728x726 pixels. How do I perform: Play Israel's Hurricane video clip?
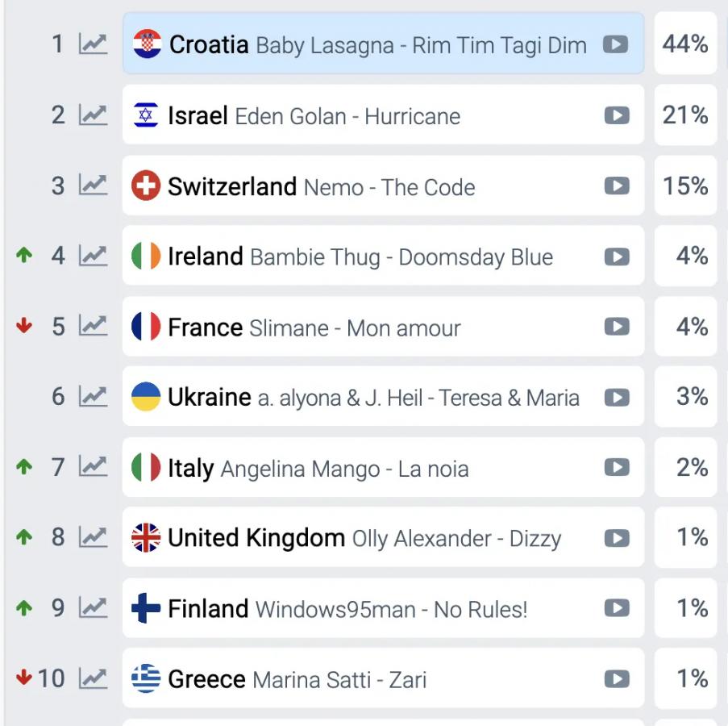click(616, 115)
